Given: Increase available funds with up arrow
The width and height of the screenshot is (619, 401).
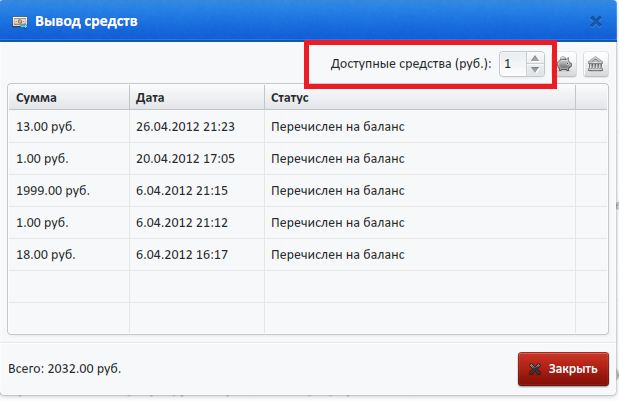Looking at the screenshot, I should click(x=535, y=58).
